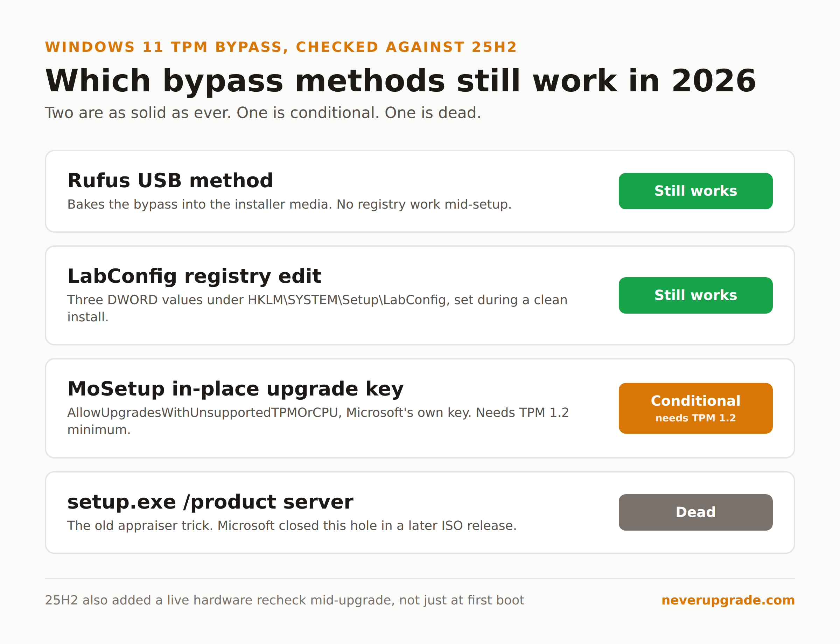Click the gray Dead badge
The height and width of the screenshot is (644, 840).
695,512
